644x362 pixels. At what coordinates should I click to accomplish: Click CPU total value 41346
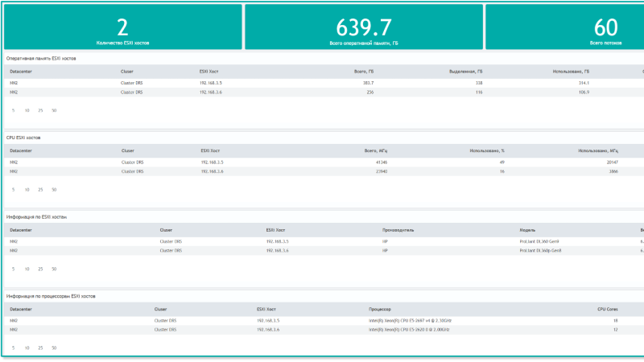(382, 162)
